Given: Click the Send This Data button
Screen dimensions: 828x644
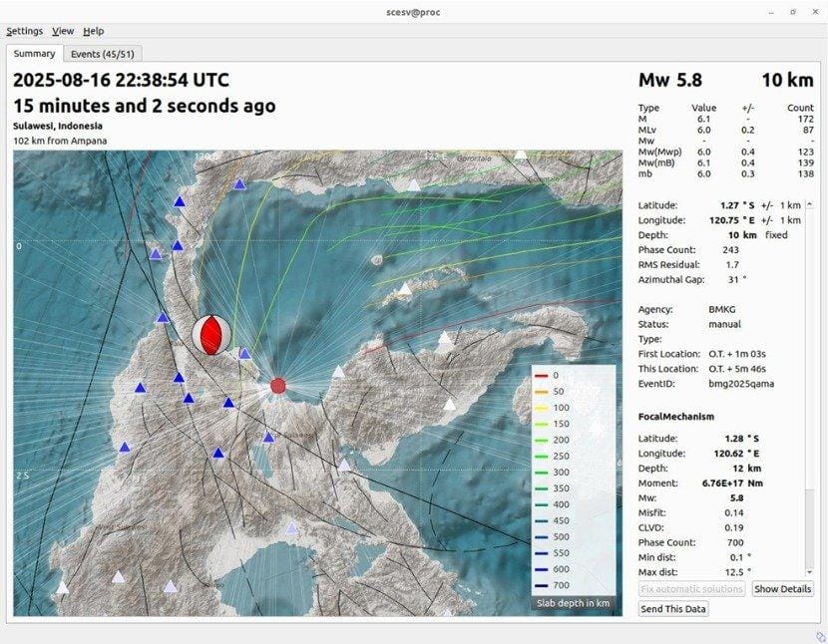Looking at the screenshot, I should click(673, 609).
